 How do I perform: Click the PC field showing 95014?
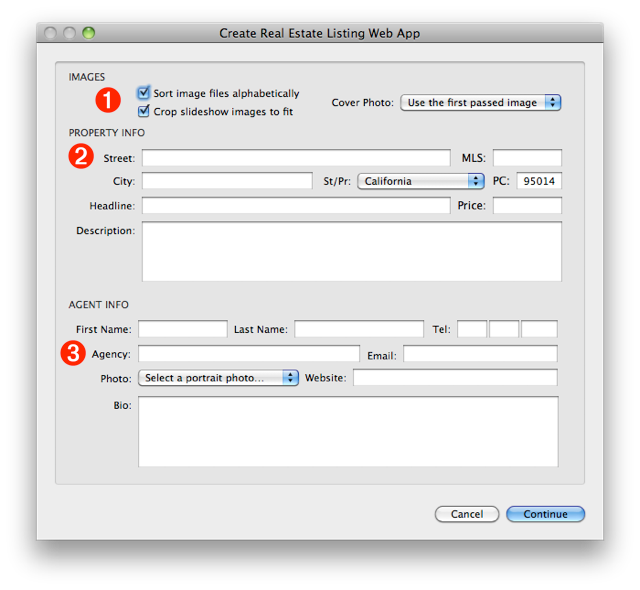(539, 181)
